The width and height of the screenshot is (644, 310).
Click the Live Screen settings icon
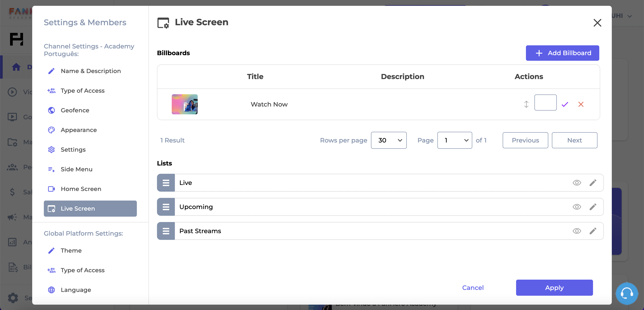[x=163, y=23]
